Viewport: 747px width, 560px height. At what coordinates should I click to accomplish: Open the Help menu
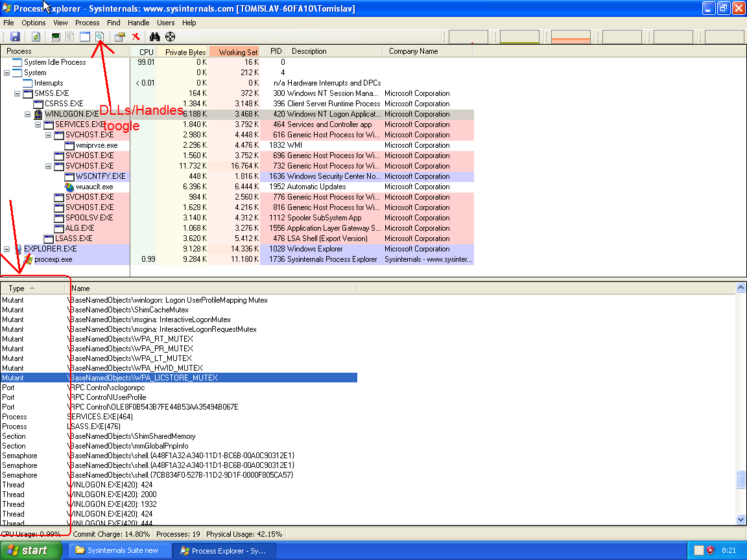click(189, 23)
